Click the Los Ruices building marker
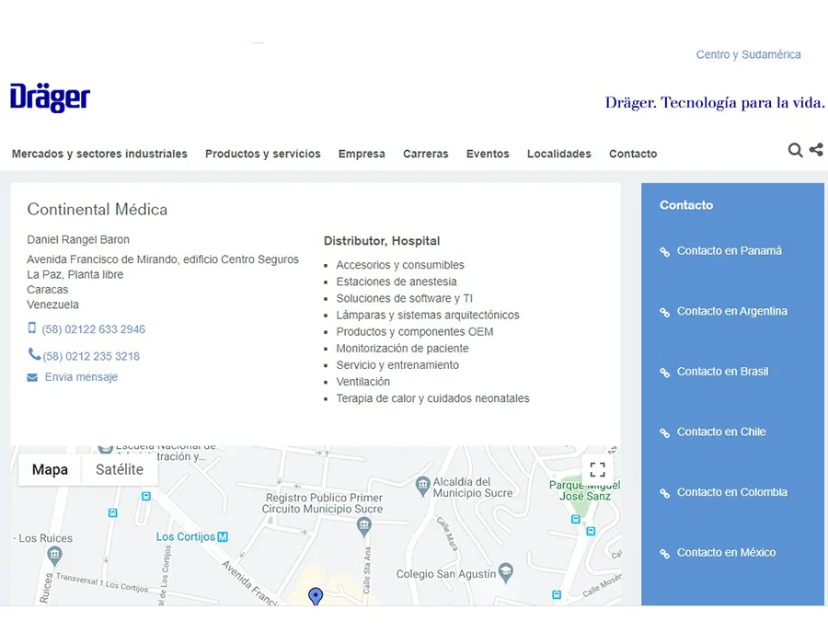The image size is (828, 644). (54, 556)
